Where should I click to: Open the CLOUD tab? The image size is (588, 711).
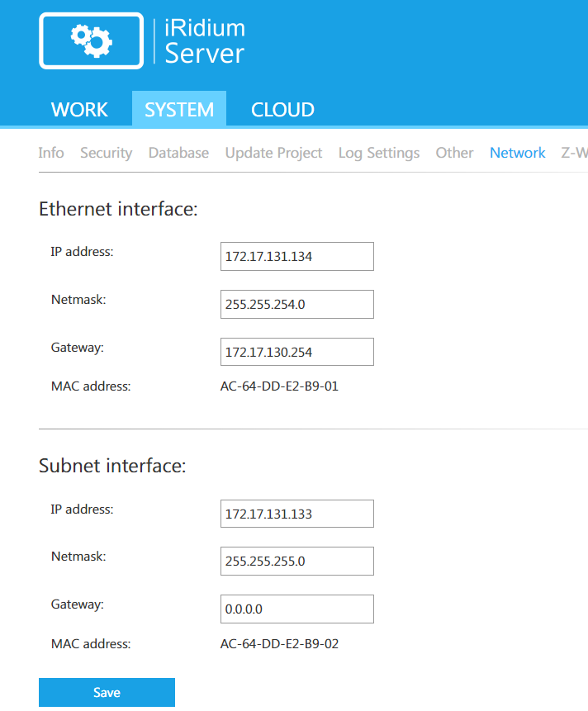pos(282,110)
